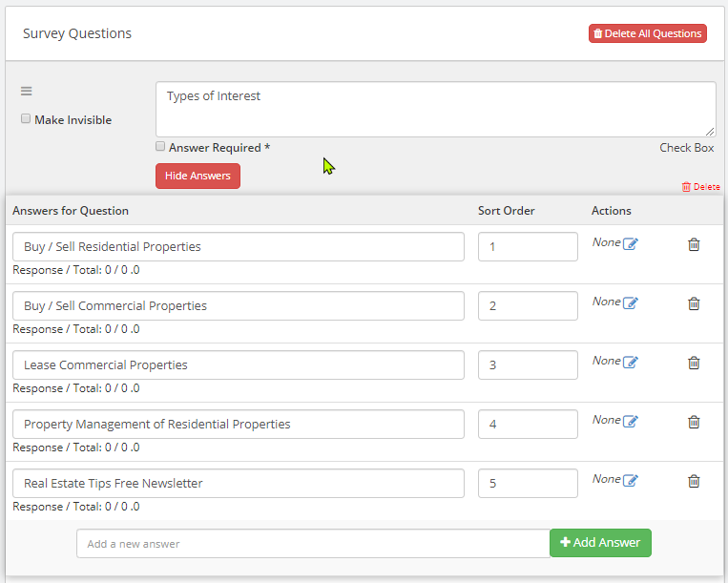Delete the Buy / Sell Commercial Properties answer

[694, 303]
